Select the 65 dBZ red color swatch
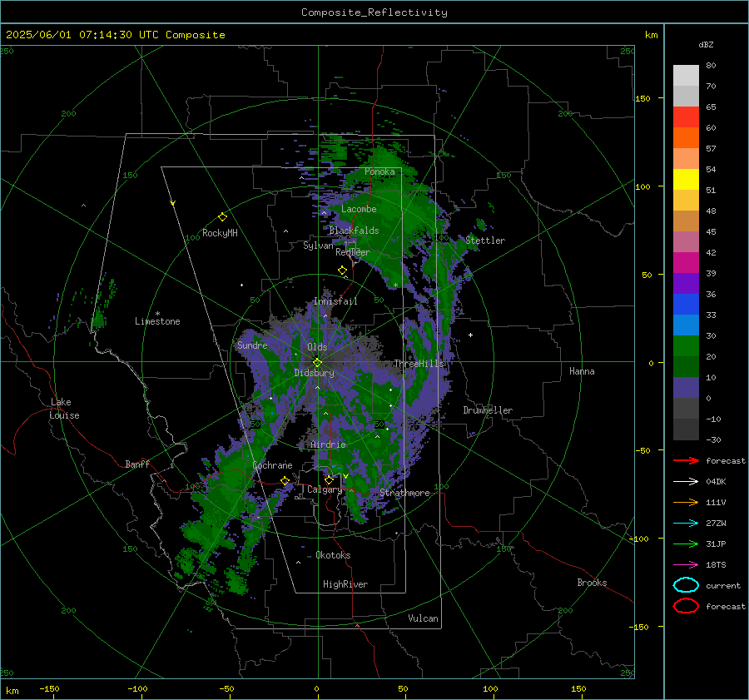Viewport: 749px width, 700px height. pyautogui.click(x=686, y=117)
